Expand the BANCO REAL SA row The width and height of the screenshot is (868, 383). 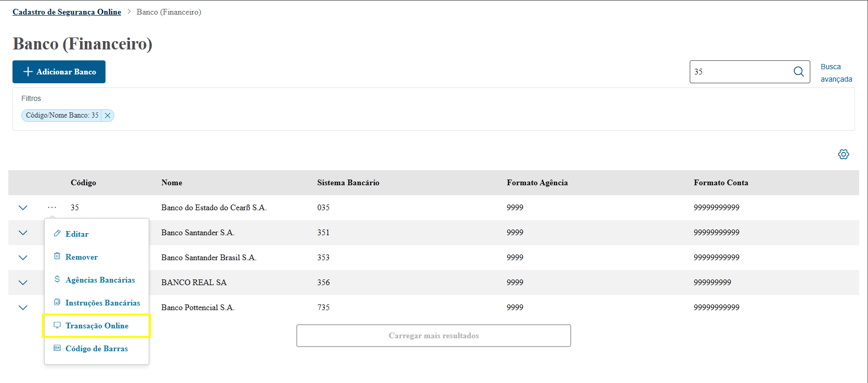pos(23,283)
